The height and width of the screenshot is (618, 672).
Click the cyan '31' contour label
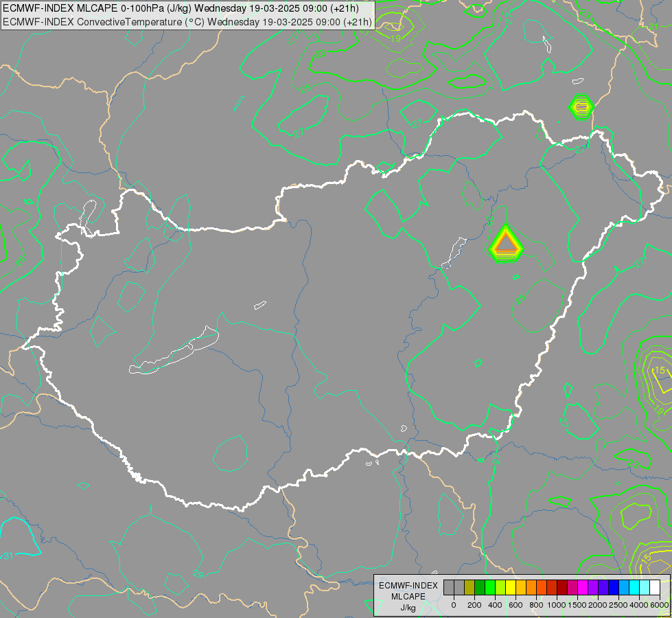(8, 556)
